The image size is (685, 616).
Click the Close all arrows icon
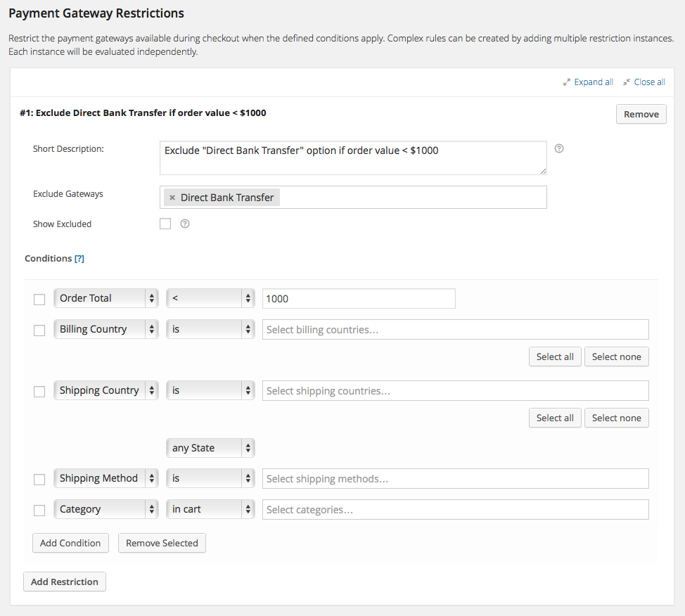pyautogui.click(x=626, y=82)
